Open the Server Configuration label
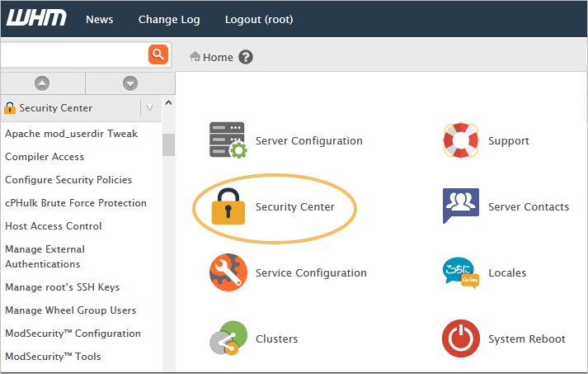This screenshot has height=374, width=588. point(309,141)
